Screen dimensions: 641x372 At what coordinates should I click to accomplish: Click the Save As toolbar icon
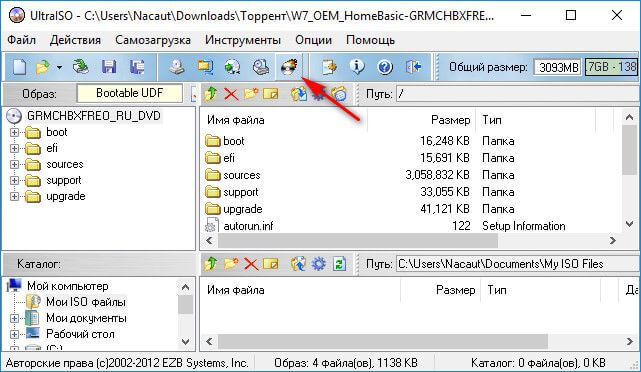coord(137,67)
